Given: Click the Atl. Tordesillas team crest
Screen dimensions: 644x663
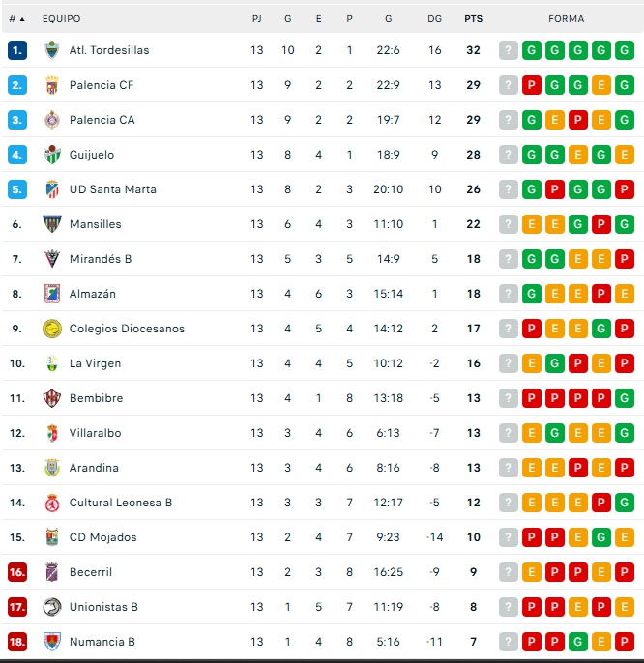Looking at the screenshot, I should 52,50.
